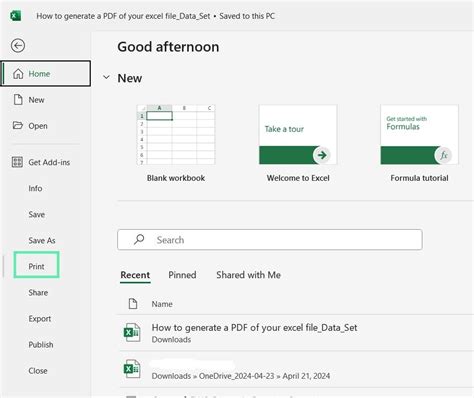
Task: Click Excel icon of April 21, 2024 file
Action: click(x=132, y=369)
